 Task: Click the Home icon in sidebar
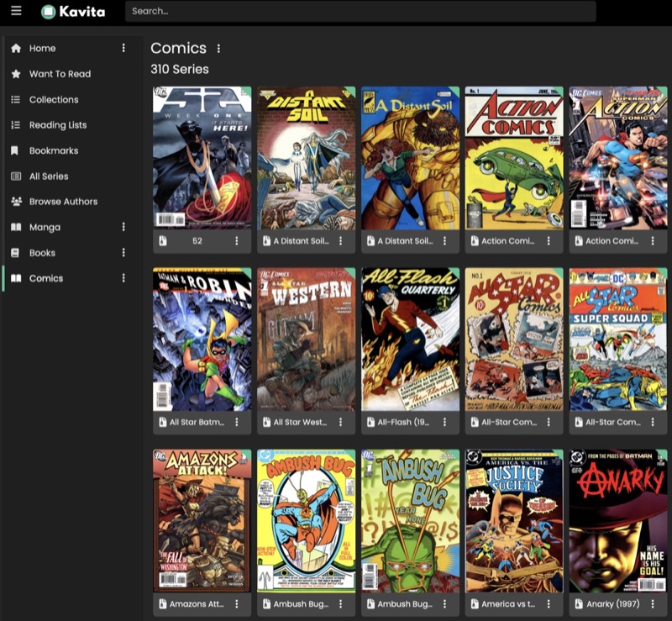15,48
